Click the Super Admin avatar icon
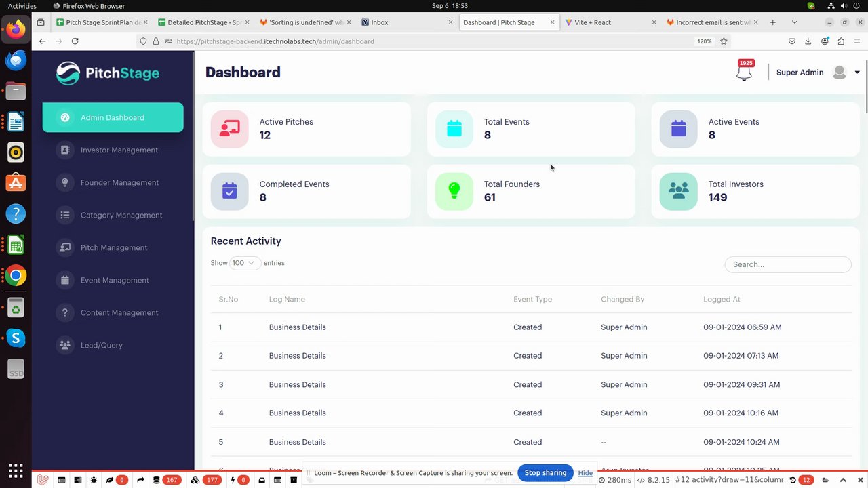The width and height of the screenshot is (868, 488). (x=840, y=73)
